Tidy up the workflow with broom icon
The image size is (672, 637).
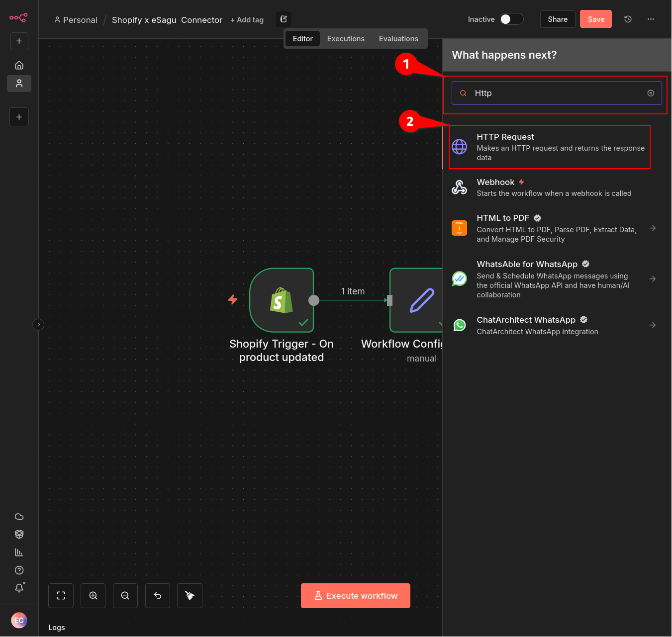pyautogui.click(x=190, y=596)
